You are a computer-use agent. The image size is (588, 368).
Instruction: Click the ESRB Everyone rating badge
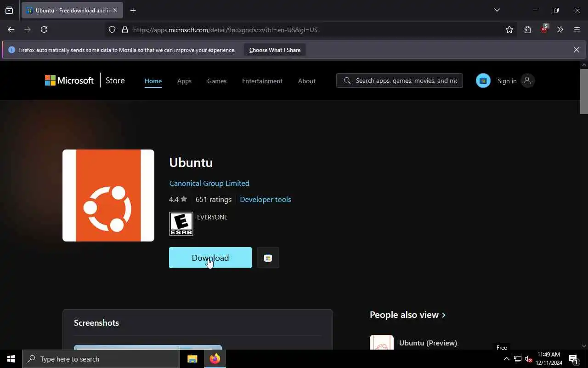181,224
